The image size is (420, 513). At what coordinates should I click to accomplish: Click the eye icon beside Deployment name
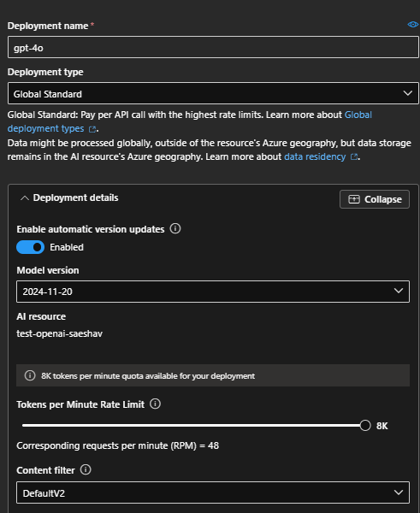[x=413, y=25]
